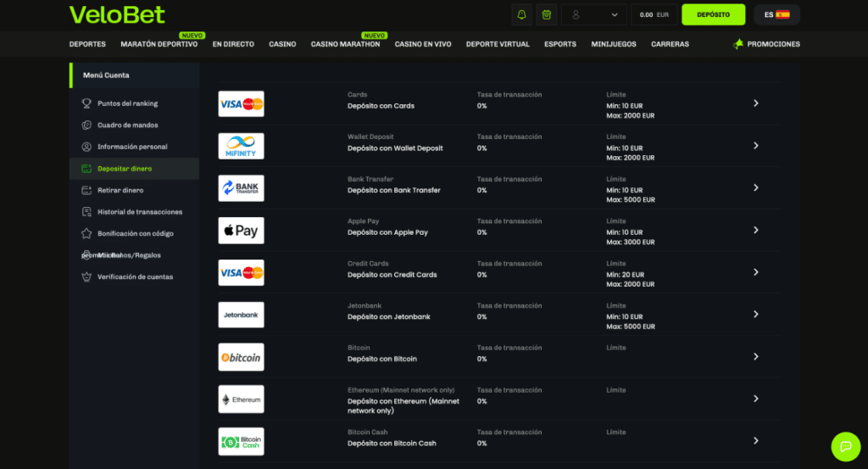The height and width of the screenshot is (469, 868).
Task: Open the gift box icon in header
Action: [547, 15]
